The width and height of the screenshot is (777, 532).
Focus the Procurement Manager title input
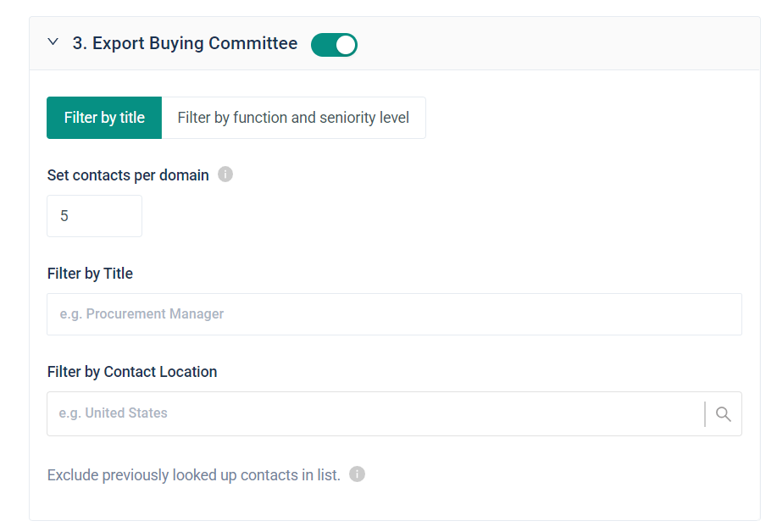click(394, 314)
